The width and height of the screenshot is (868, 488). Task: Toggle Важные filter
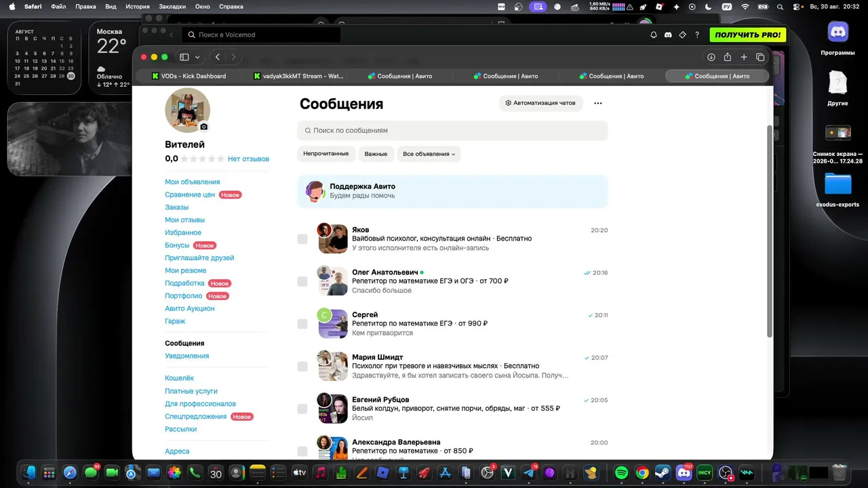[x=376, y=154]
